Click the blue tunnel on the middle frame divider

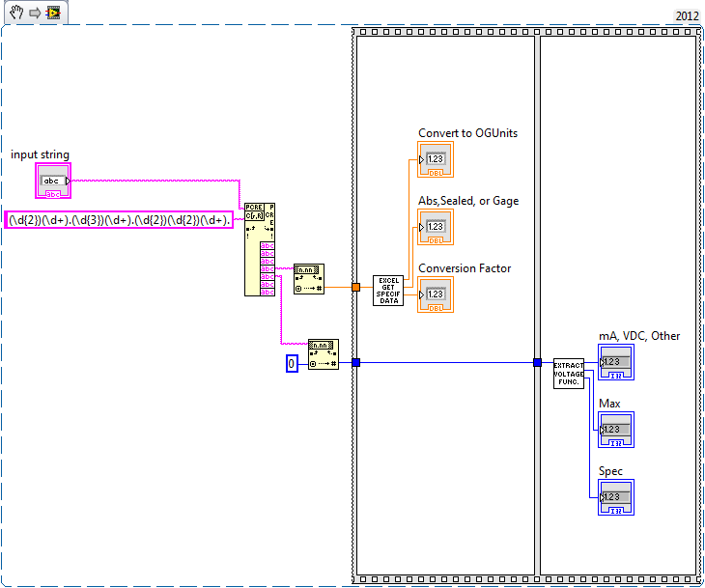tap(537, 363)
